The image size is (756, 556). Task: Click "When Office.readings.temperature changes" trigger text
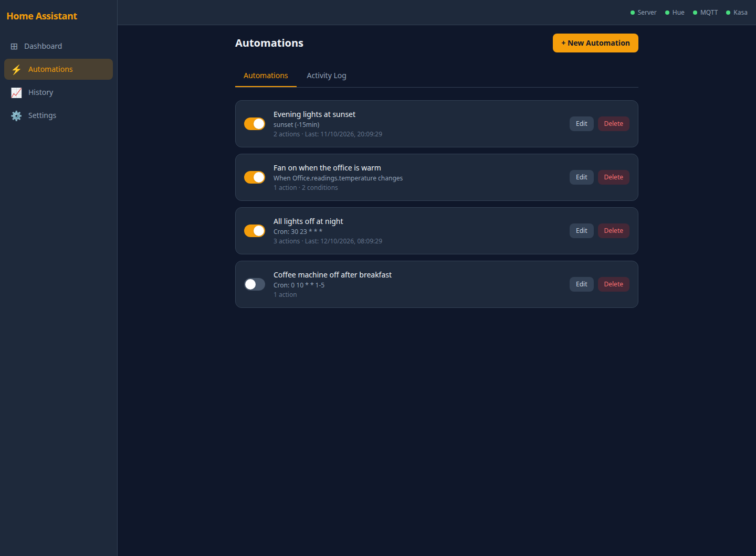point(338,178)
